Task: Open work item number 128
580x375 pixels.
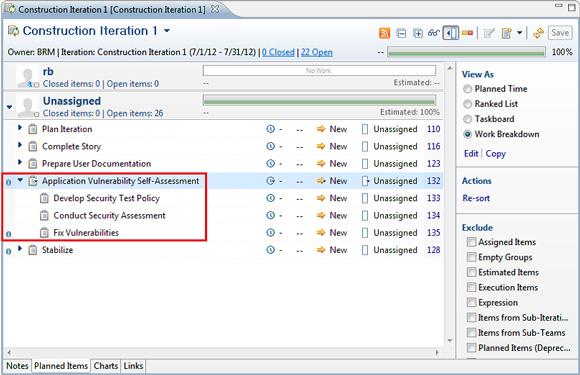Action: (433, 250)
